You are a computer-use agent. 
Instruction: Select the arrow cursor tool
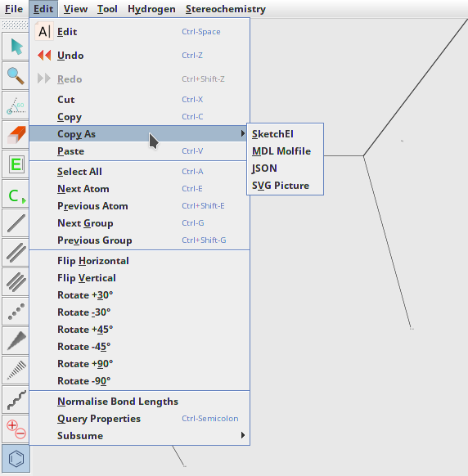16,47
